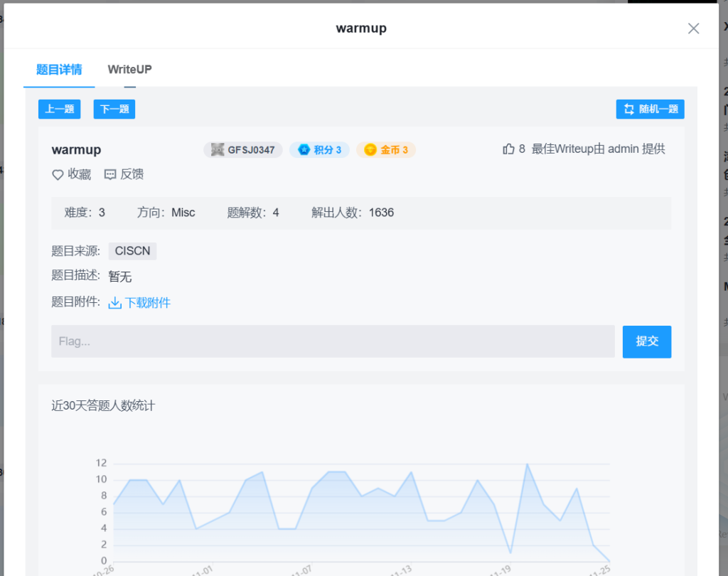Screen dimensions: 728x576
Task: Click the 反馈 feedback text link
Action: [132, 175]
